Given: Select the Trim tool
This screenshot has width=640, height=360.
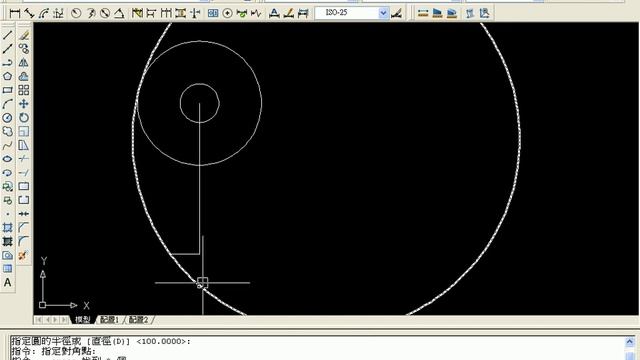Looking at the screenshot, I should tap(24, 159).
